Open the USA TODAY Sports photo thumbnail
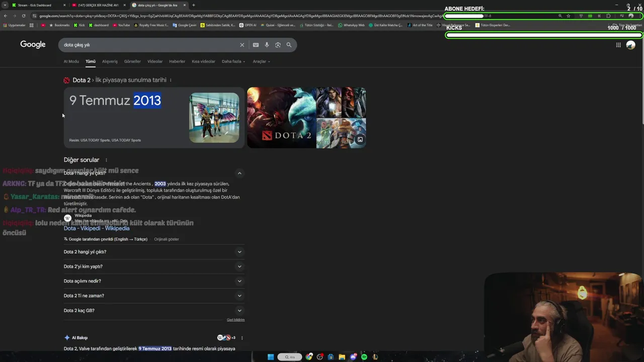The height and width of the screenshot is (362, 644). (x=214, y=118)
